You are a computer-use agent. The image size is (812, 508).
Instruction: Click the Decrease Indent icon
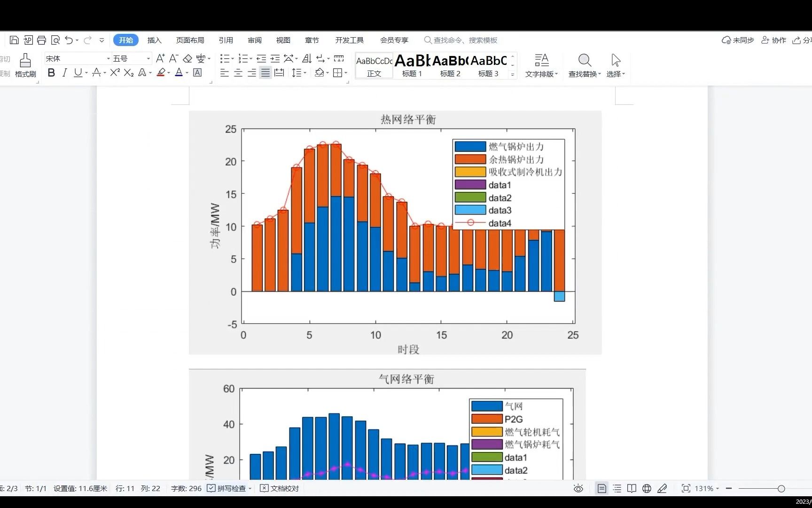[x=261, y=58]
